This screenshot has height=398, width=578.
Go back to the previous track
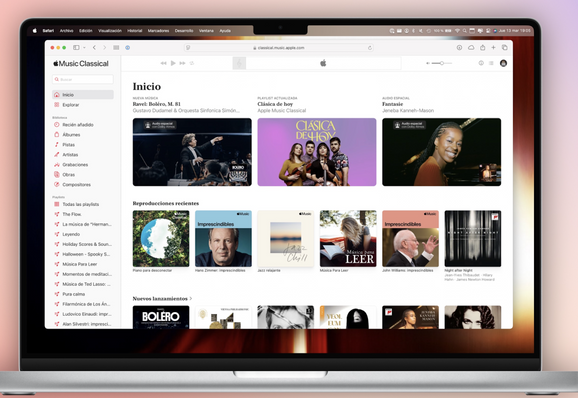(164, 63)
